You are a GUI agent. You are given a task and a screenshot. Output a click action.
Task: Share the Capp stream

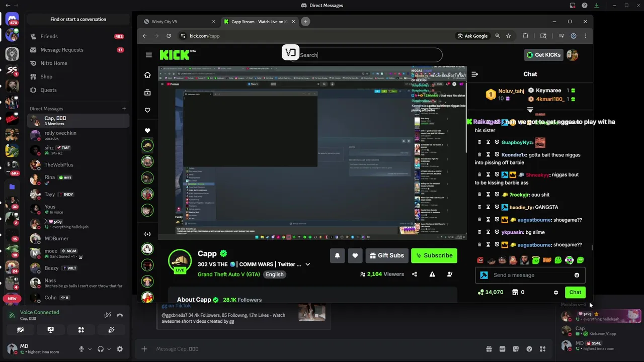(x=415, y=274)
